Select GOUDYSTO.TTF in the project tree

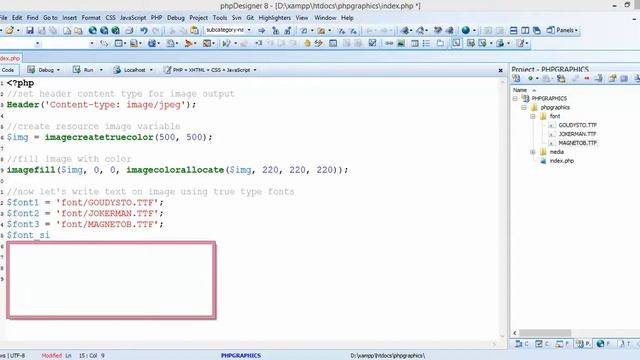[577, 125]
